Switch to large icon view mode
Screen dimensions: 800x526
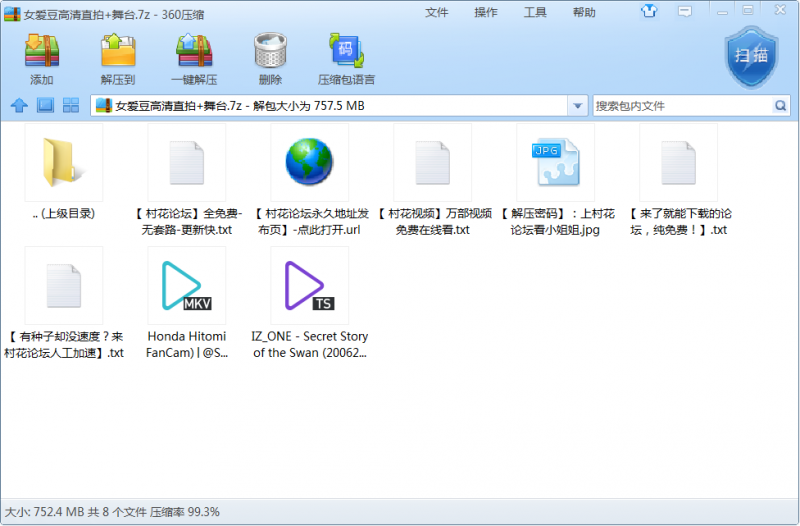(x=45, y=105)
